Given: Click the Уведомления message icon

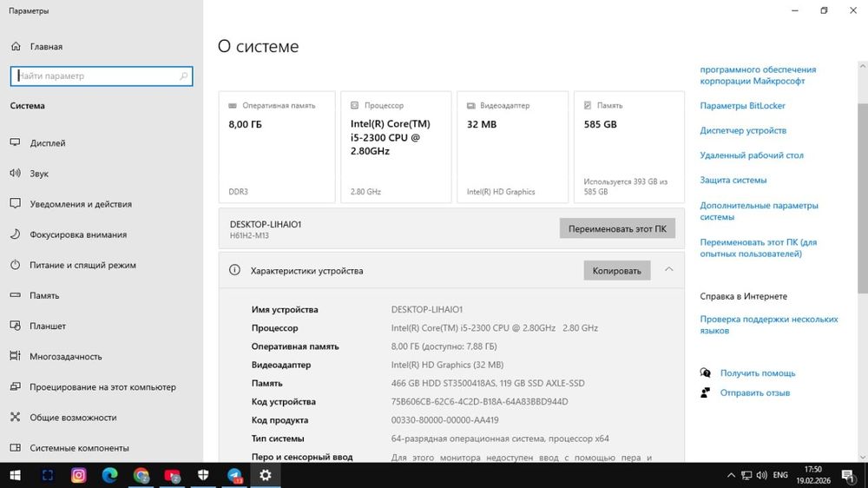Looking at the screenshot, I should point(15,203).
